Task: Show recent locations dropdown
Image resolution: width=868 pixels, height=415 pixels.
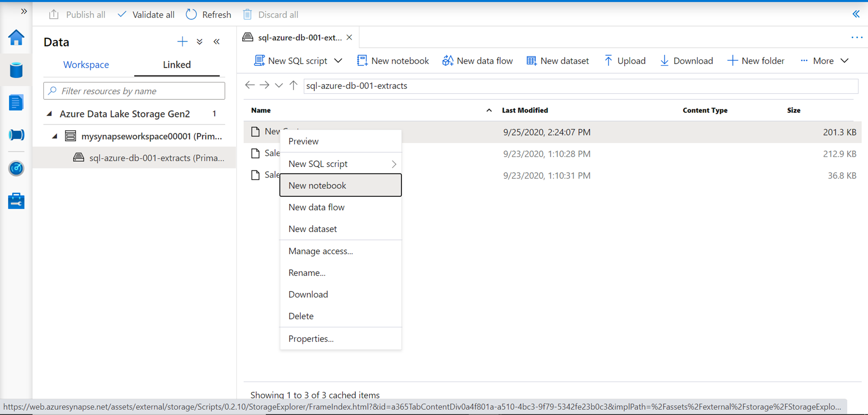Action: pyautogui.click(x=279, y=85)
